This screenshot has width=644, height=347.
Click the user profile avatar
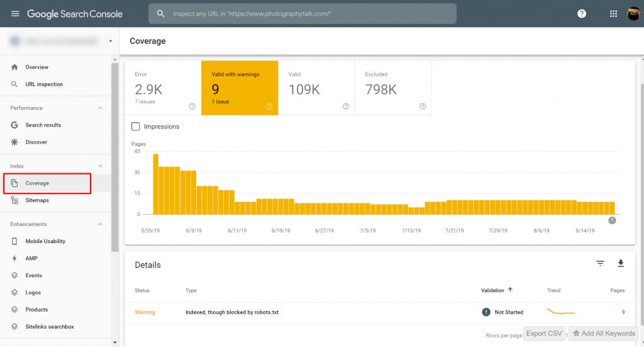(633, 14)
